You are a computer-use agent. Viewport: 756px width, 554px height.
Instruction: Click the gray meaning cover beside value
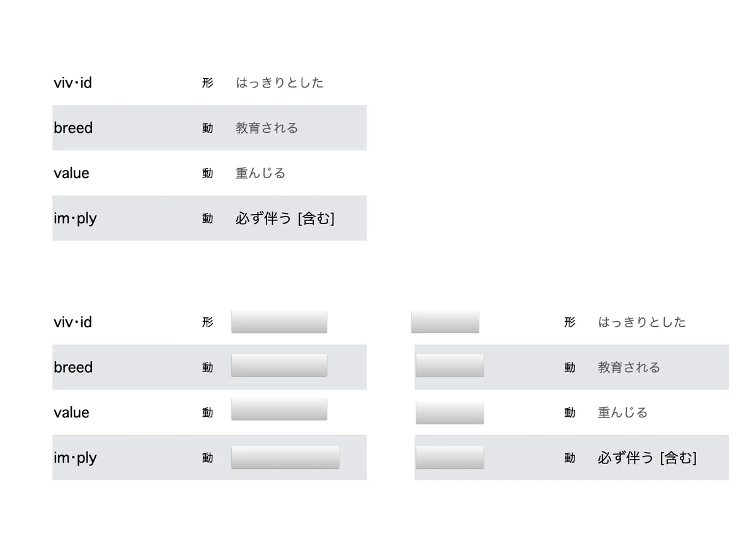pos(279,409)
